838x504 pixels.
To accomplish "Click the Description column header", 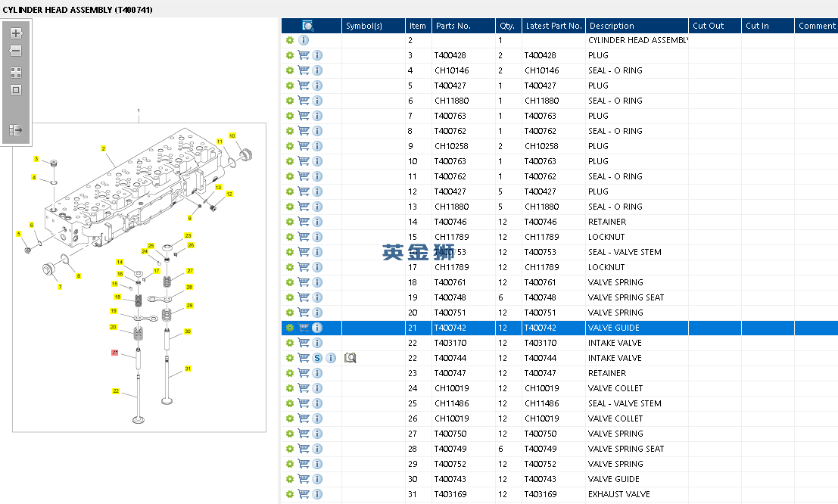I will pos(637,26).
